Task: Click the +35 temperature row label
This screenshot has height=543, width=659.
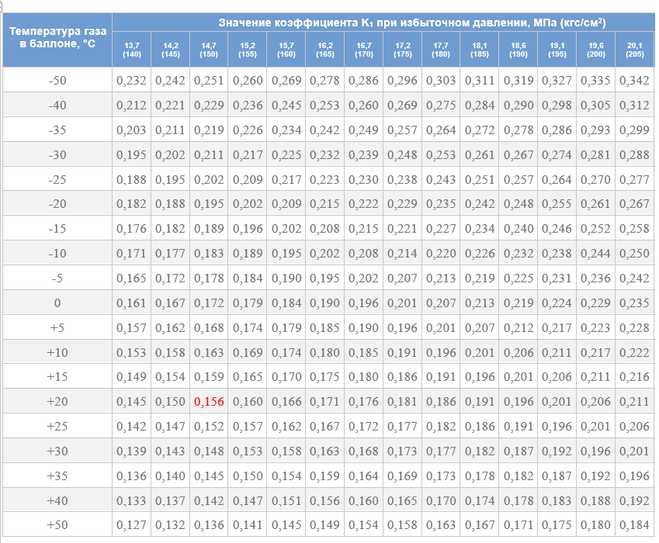Action: click(x=57, y=475)
